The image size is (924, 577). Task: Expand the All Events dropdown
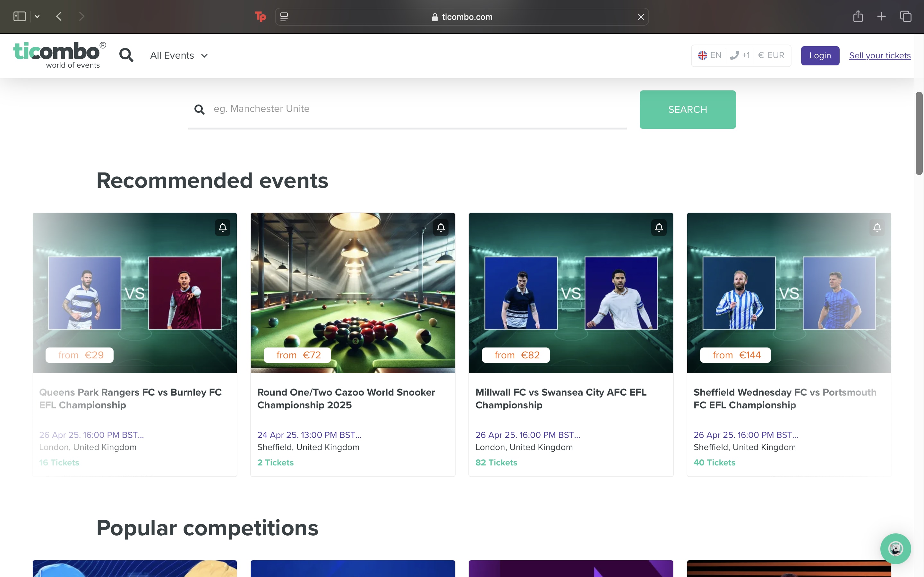click(x=179, y=56)
